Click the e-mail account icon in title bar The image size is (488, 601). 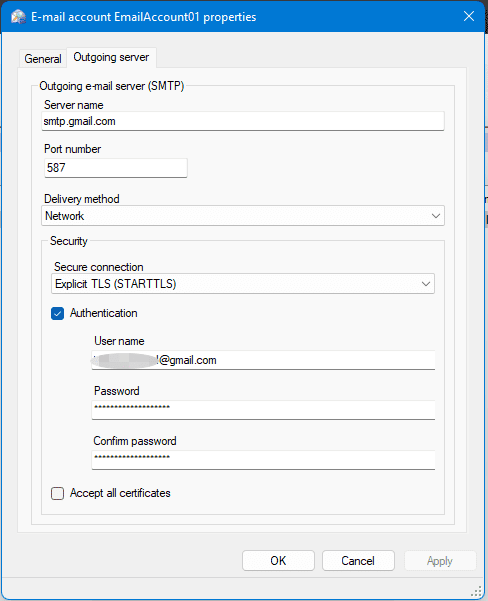point(18,17)
